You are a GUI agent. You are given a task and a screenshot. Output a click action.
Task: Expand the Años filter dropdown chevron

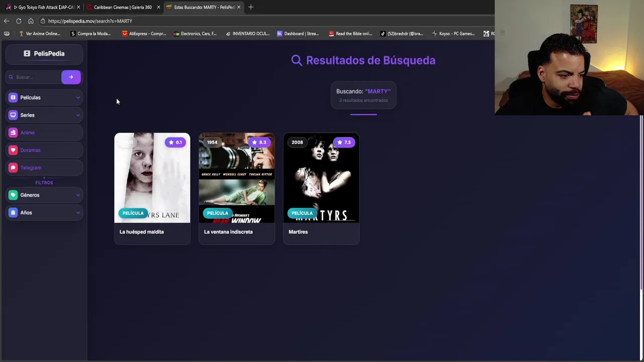[x=78, y=213]
